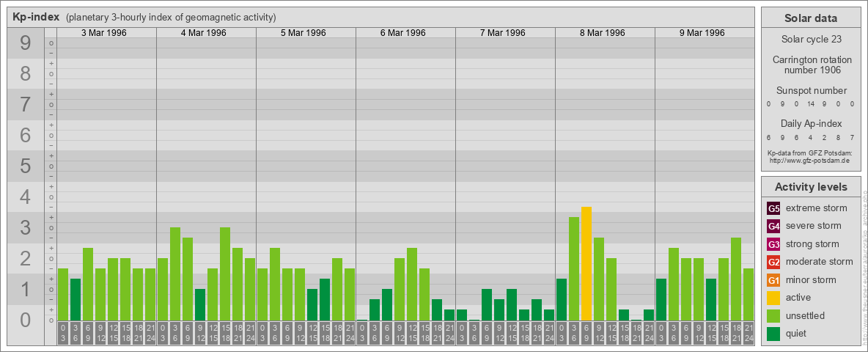
Task: Click the Kp axis label 5
Action: 25,166
